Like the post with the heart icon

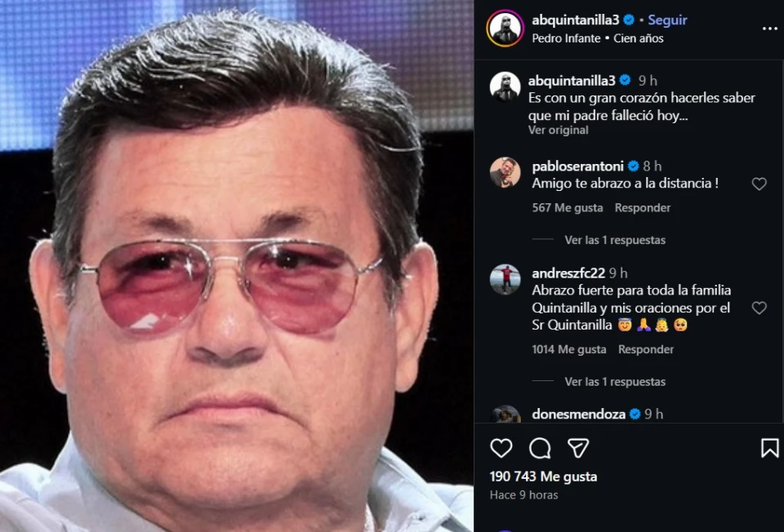(x=501, y=448)
